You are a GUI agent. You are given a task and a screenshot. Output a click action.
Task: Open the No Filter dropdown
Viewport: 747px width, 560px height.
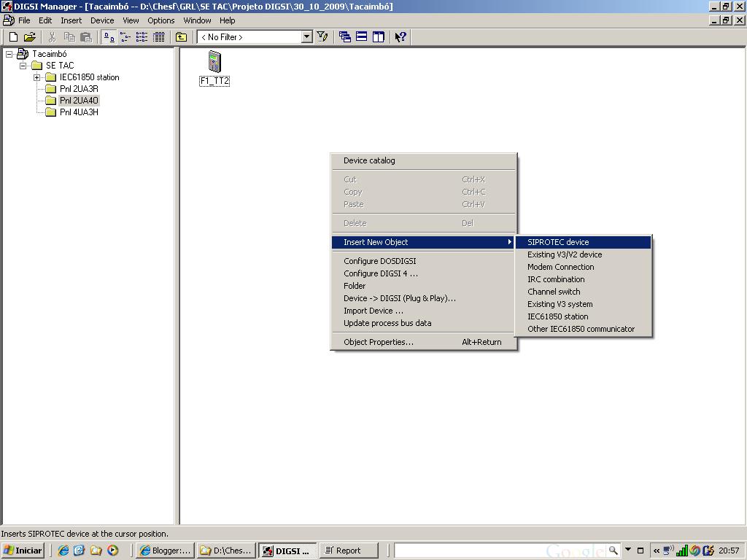click(306, 37)
